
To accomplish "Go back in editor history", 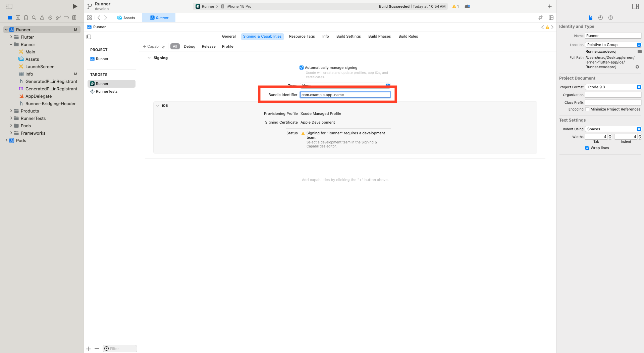I will click(99, 18).
